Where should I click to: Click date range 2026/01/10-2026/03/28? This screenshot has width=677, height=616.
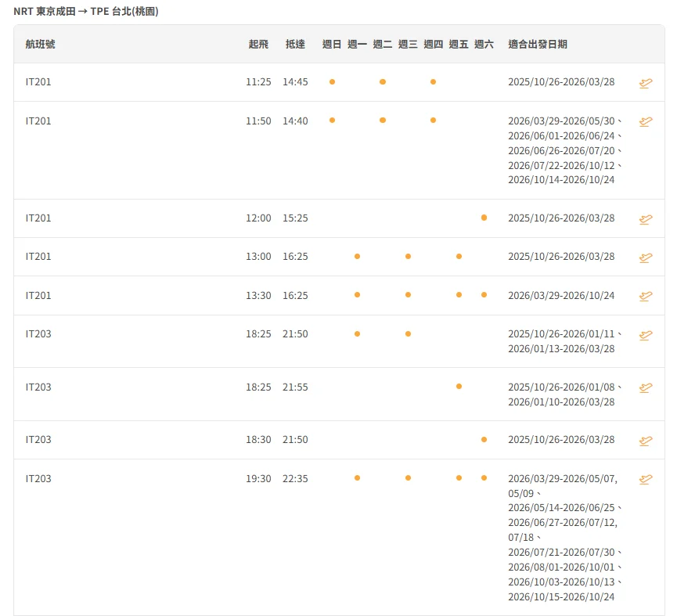561,402
